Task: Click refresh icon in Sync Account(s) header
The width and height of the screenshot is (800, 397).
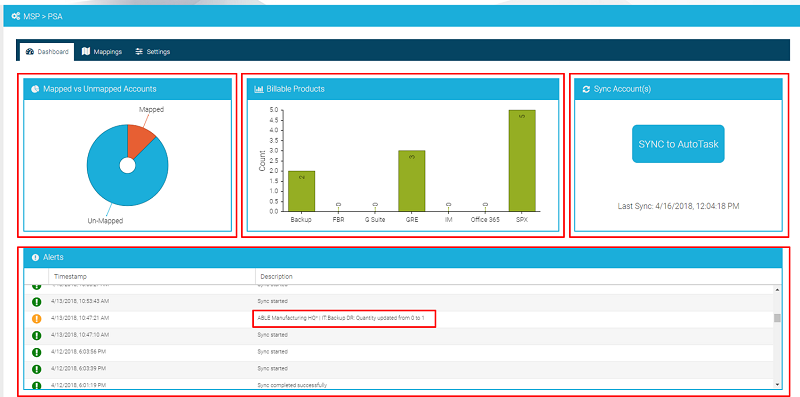Action: [x=586, y=89]
